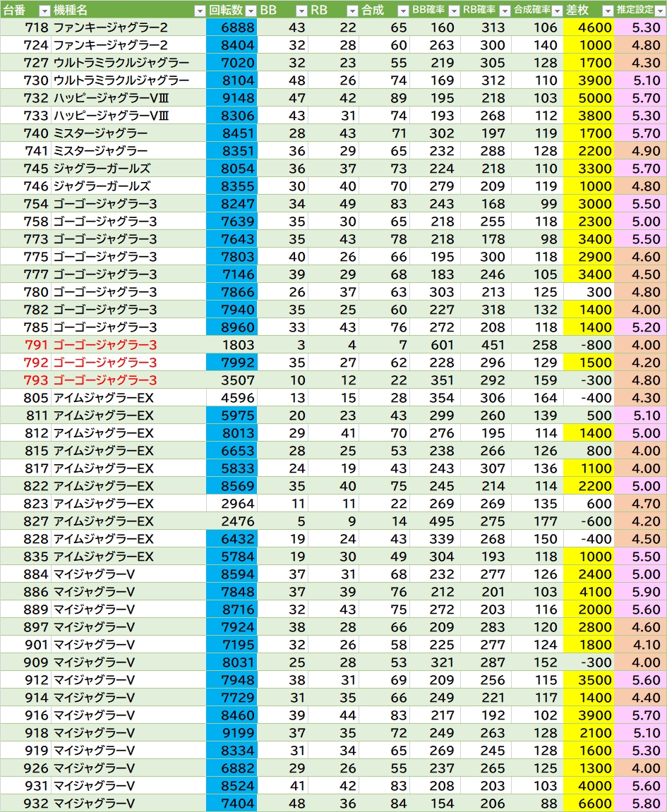Click the 8569 rotation count cell
This screenshot has width=667, height=812.
coord(232,485)
